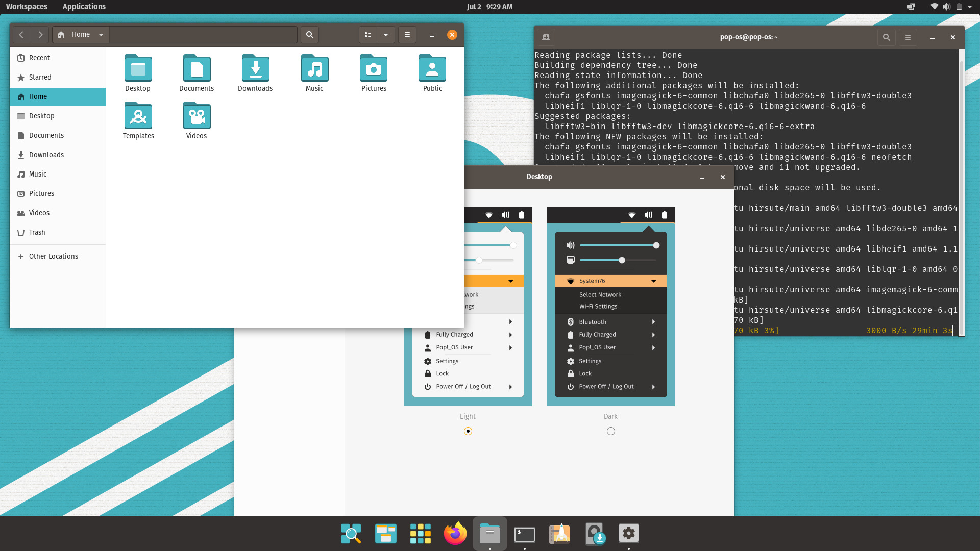Select the Light theme radio button
The width and height of the screenshot is (980, 551).
pos(468,431)
